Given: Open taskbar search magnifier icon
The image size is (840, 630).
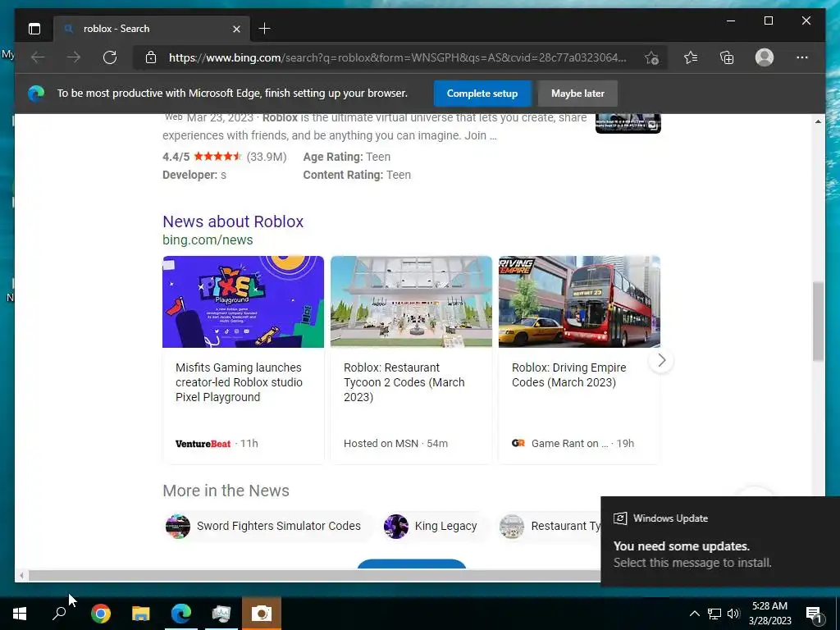Looking at the screenshot, I should click(59, 614).
